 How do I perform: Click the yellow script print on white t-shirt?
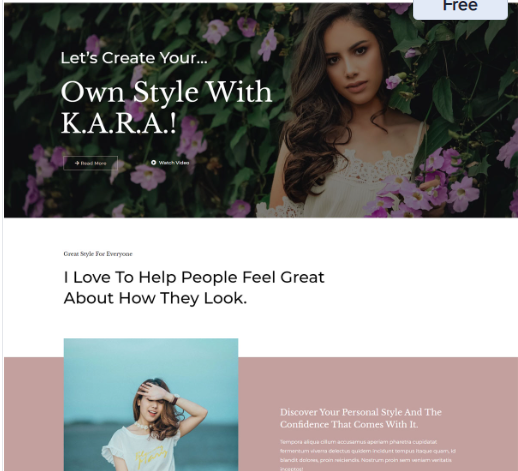(151, 454)
